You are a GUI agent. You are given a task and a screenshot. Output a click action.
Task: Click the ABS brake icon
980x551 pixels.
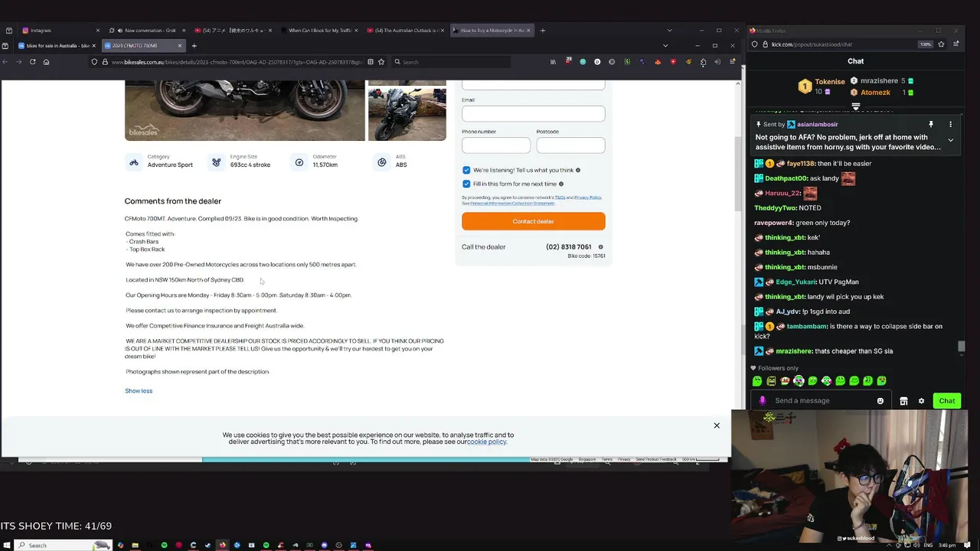382,162
